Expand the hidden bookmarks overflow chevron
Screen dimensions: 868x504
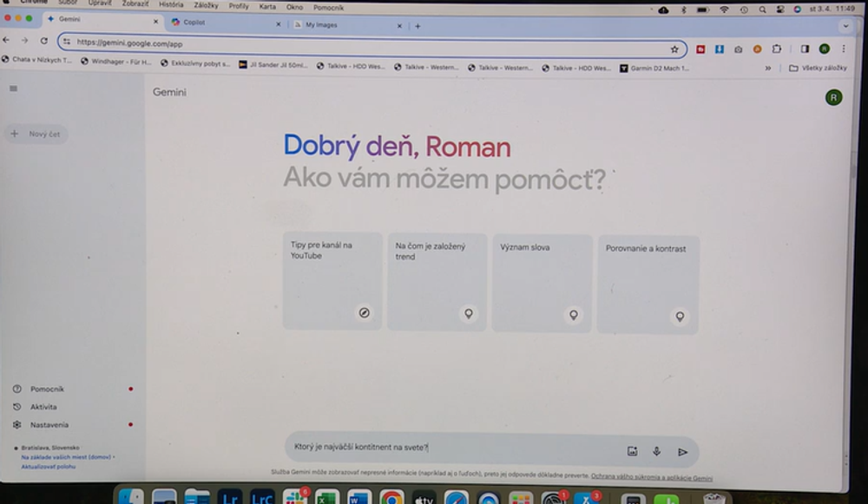767,68
